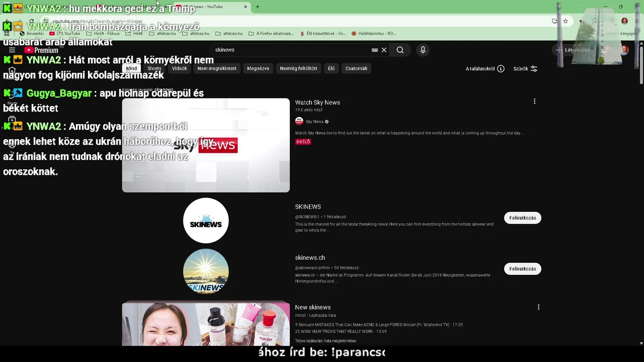The height and width of the screenshot is (362, 644).
Task: Clear the search query with the X icon
Action: tap(384, 50)
